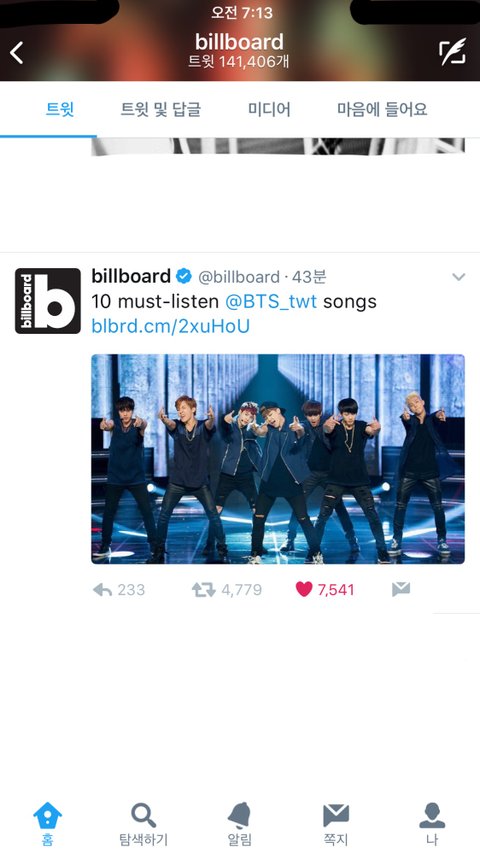Switch to 마음에 들어요 tab
The image size is (480, 853).
pos(382,110)
